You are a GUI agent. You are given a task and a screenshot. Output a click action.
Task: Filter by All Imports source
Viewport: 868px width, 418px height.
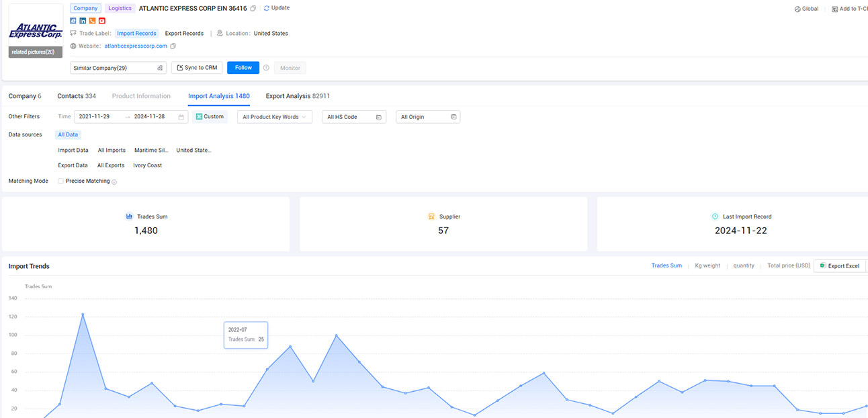112,151
